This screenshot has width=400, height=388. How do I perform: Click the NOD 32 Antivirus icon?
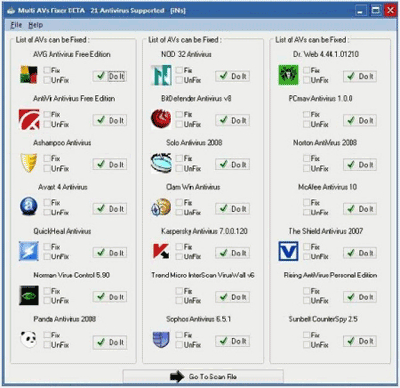click(161, 75)
